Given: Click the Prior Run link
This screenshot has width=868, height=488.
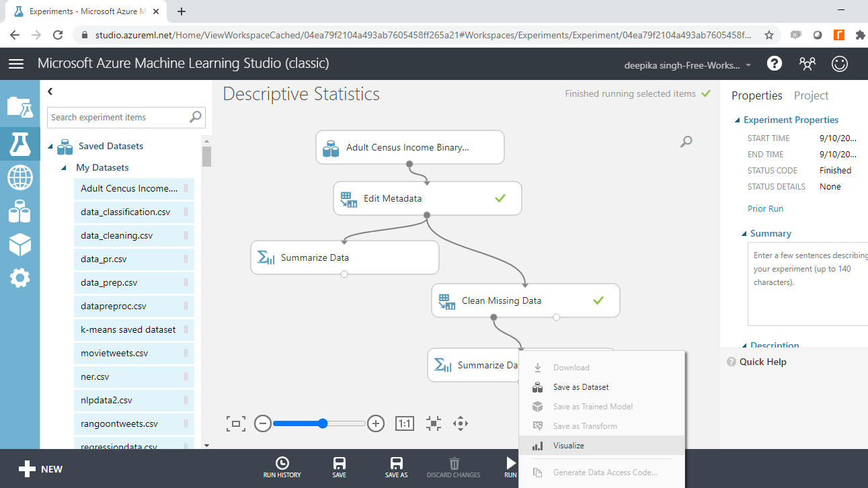Looking at the screenshot, I should pyautogui.click(x=765, y=209).
